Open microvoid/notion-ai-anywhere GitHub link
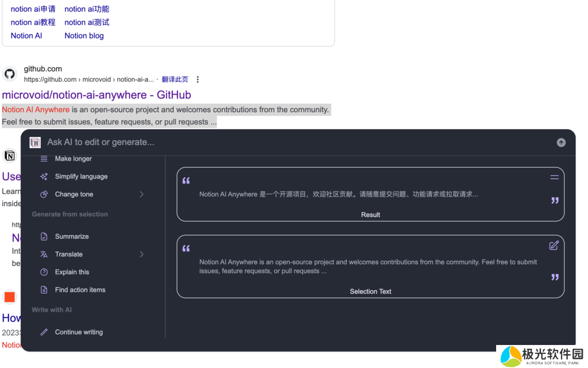588x368 pixels. [96, 95]
